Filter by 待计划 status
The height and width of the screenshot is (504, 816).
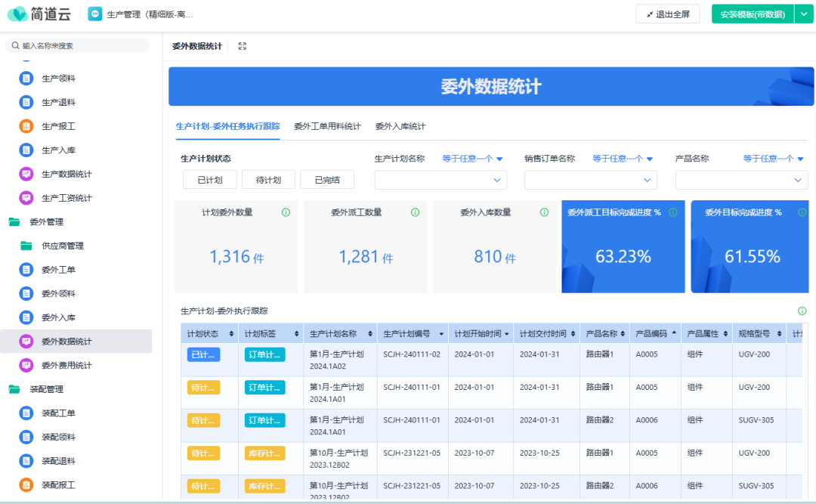click(x=268, y=180)
